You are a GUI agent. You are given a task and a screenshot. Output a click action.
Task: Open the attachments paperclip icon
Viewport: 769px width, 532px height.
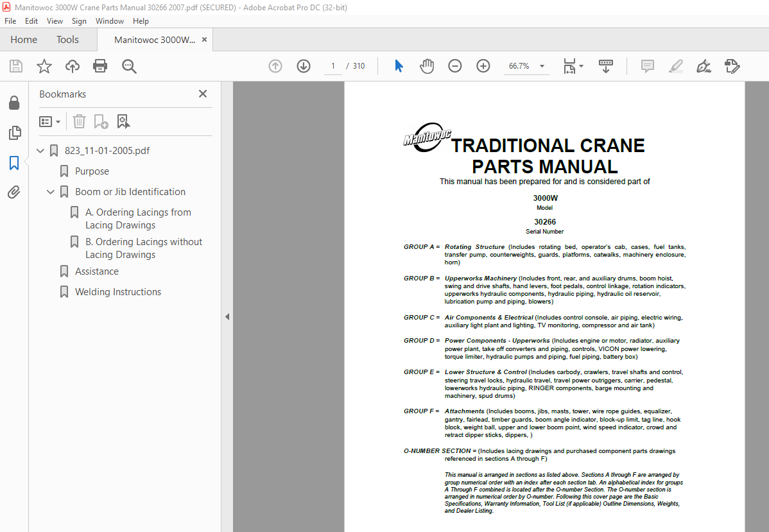[x=14, y=192]
